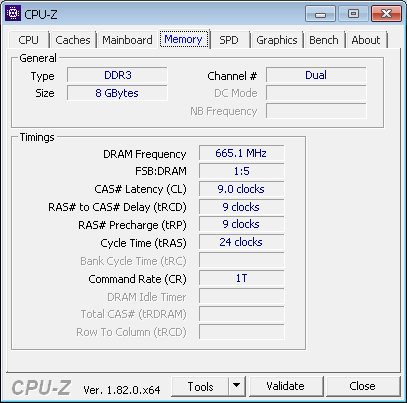
Task: Open the Tools dropdown arrow
Action: pyautogui.click(x=237, y=386)
